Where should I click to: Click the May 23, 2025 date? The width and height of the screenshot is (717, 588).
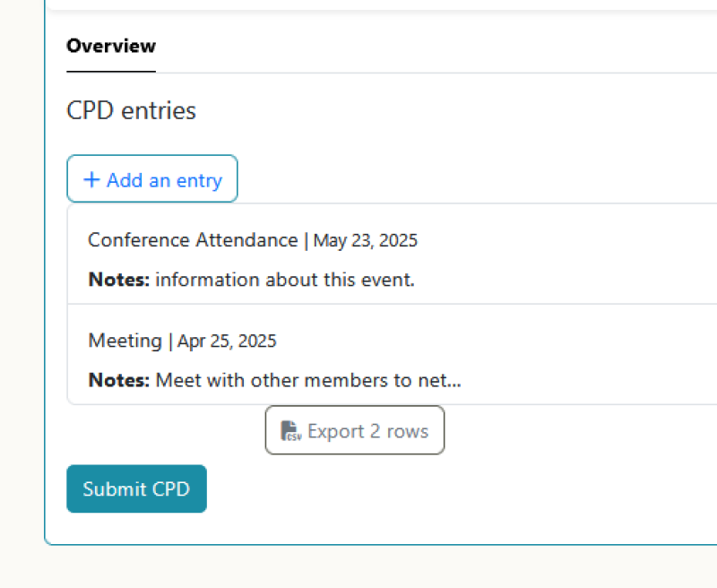pyautogui.click(x=366, y=240)
